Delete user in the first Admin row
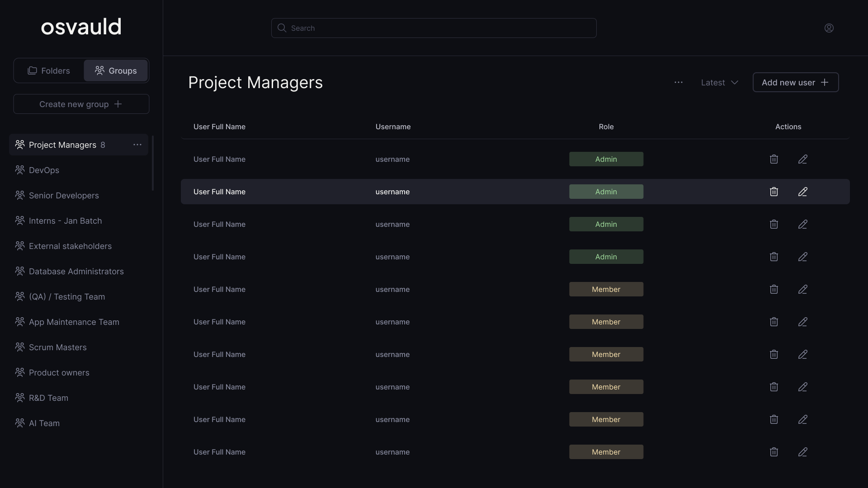868x488 pixels. (x=774, y=159)
